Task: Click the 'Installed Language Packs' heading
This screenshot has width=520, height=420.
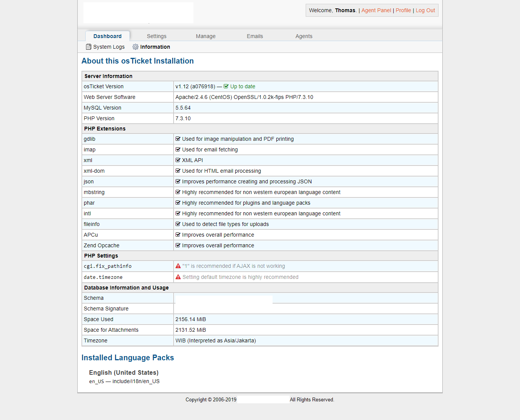Action: pos(128,358)
